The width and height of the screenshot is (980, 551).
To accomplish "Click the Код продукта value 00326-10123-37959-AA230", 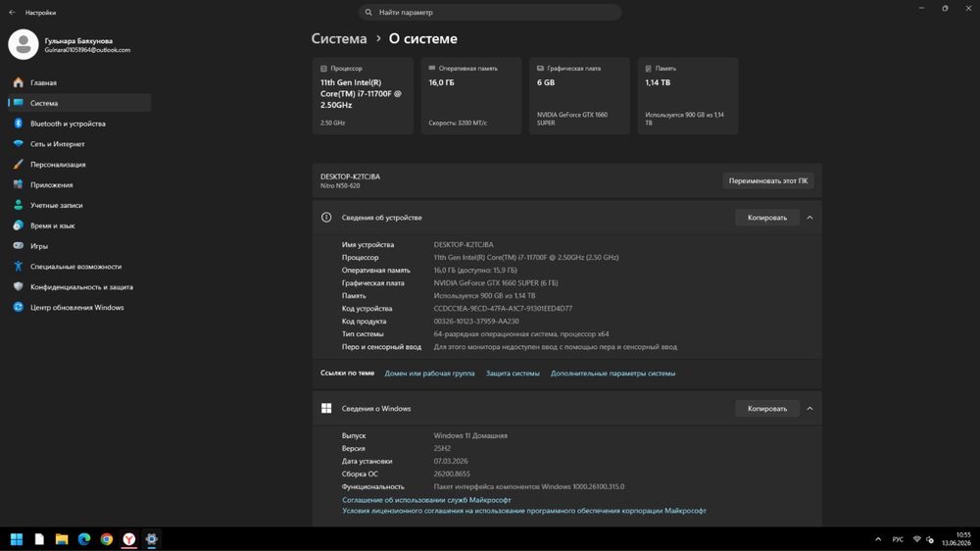I will coord(476,322).
